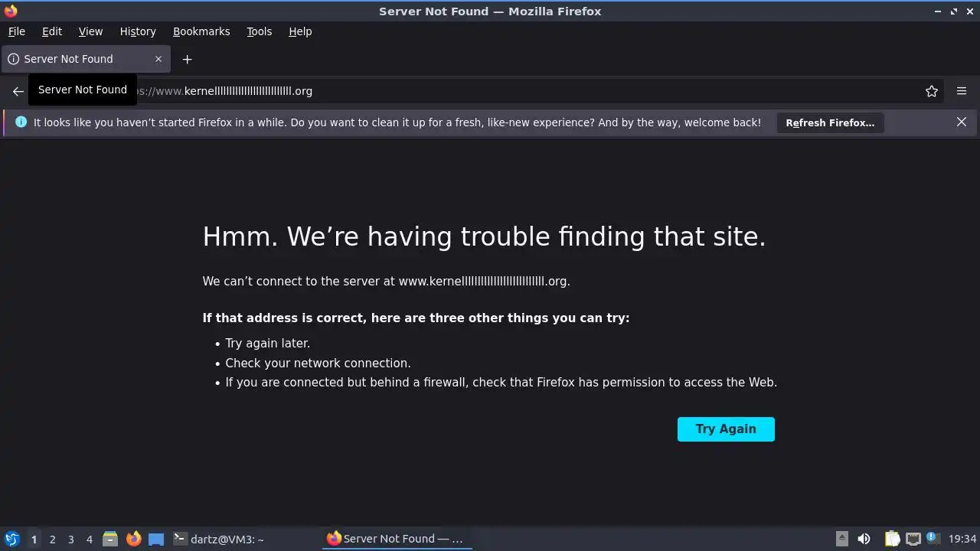This screenshot has width=980, height=551.
Task: Open the Firefox hamburger application menu
Action: point(962,91)
